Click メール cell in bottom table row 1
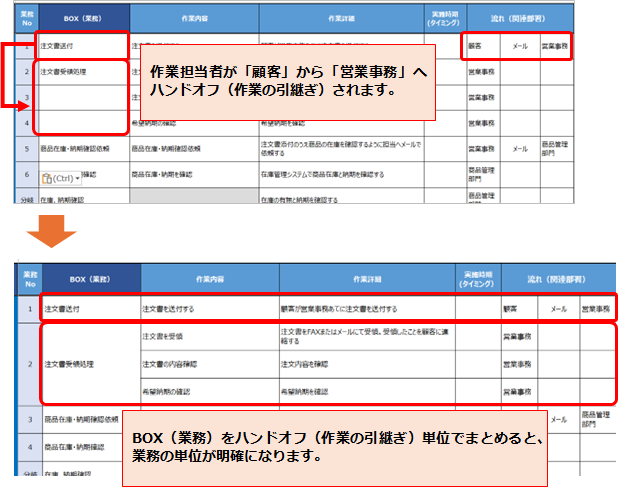 tap(558, 309)
